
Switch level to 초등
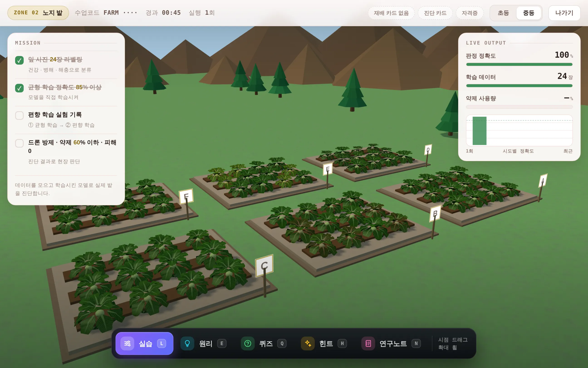click(x=503, y=13)
